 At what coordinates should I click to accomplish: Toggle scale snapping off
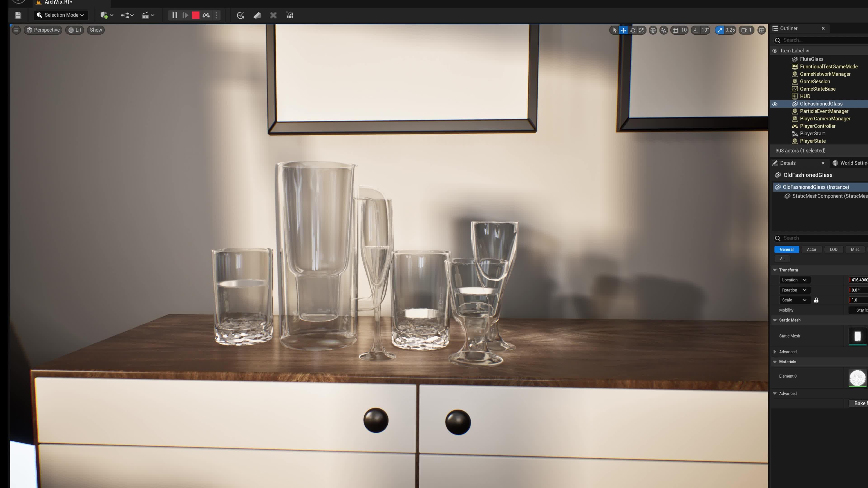(x=719, y=30)
